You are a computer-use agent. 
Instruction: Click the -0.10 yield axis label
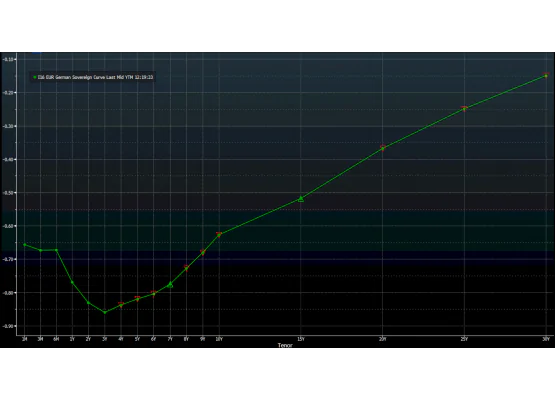coord(8,59)
